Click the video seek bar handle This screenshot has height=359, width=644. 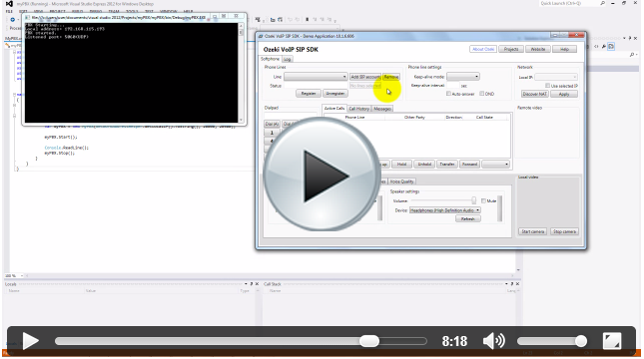(x=369, y=341)
